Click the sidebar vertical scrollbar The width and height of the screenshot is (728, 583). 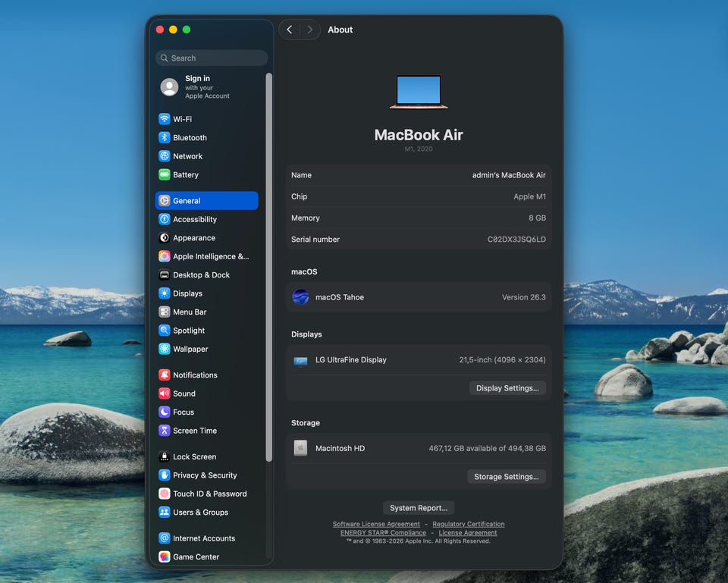click(x=268, y=267)
